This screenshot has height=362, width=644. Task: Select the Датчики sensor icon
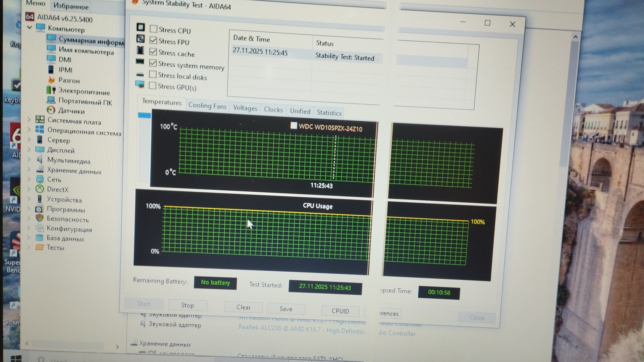51,110
